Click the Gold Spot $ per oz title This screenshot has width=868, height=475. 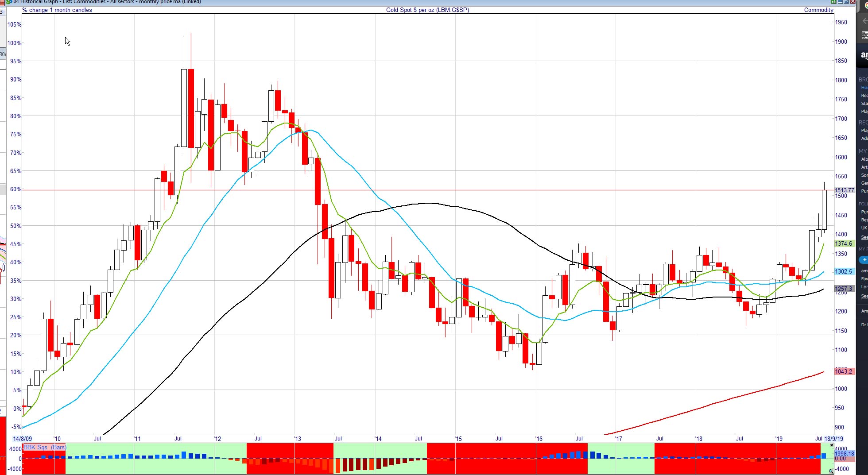427,10
